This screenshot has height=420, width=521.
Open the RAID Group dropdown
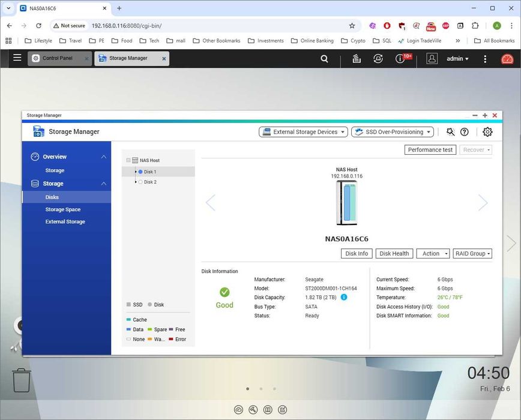(x=472, y=253)
